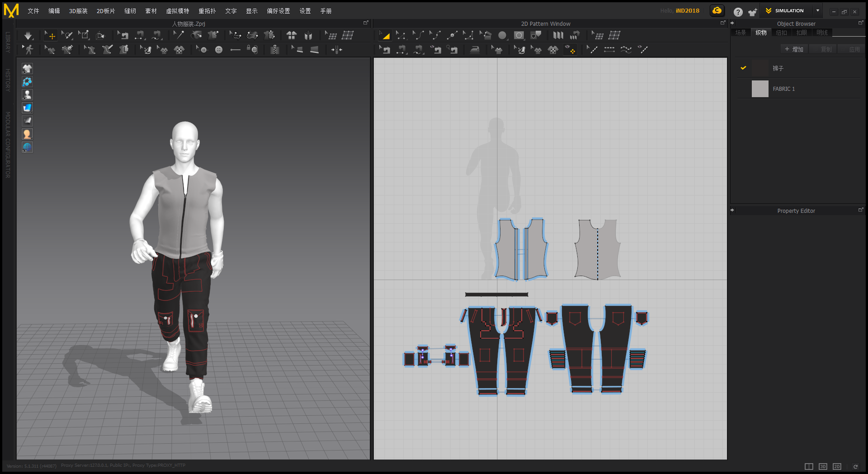This screenshot has height=474, width=868.
Task: Open the avatar walking pose tool
Action: 28,50
